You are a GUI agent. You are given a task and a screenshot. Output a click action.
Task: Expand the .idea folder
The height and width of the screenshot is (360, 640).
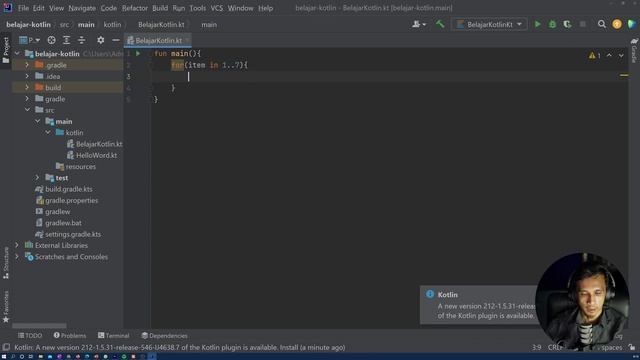27,76
